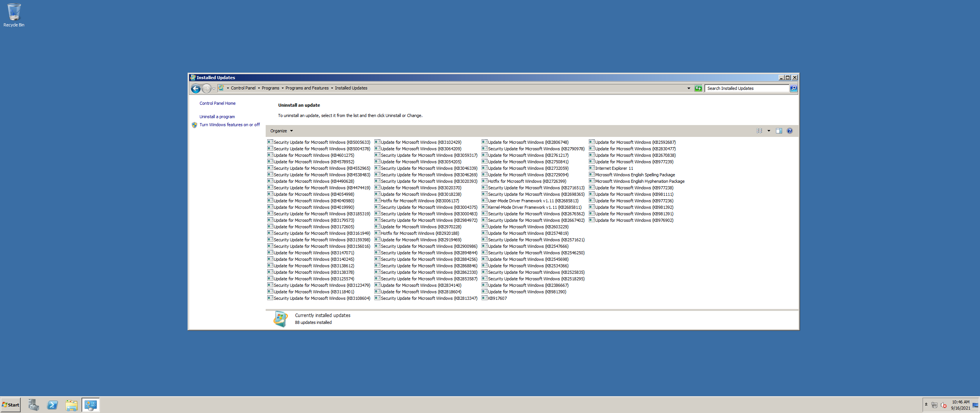Viewport: 980px width, 413px height.
Task: Select Security Update KB2813347
Action: click(x=426, y=298)
